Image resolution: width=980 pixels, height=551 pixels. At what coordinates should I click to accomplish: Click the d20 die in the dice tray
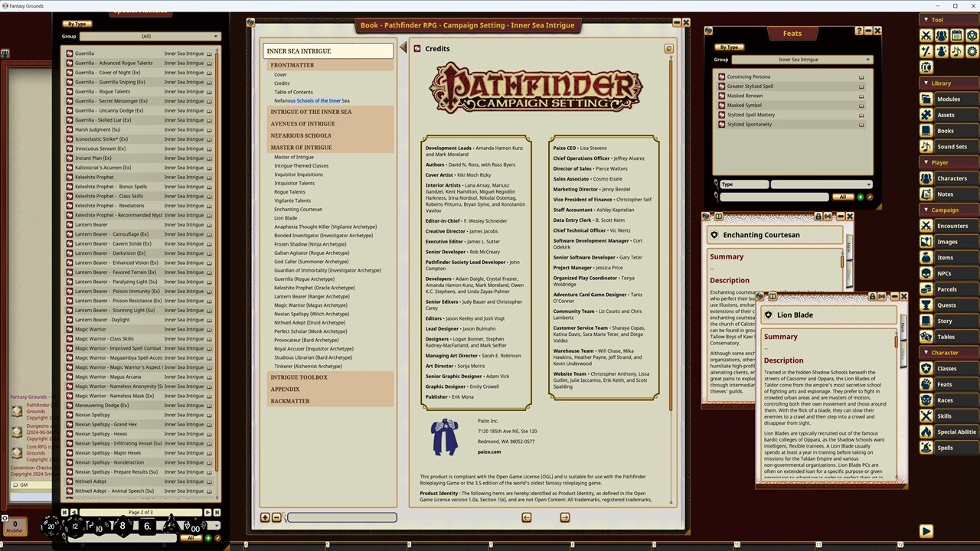coord(51,525)
